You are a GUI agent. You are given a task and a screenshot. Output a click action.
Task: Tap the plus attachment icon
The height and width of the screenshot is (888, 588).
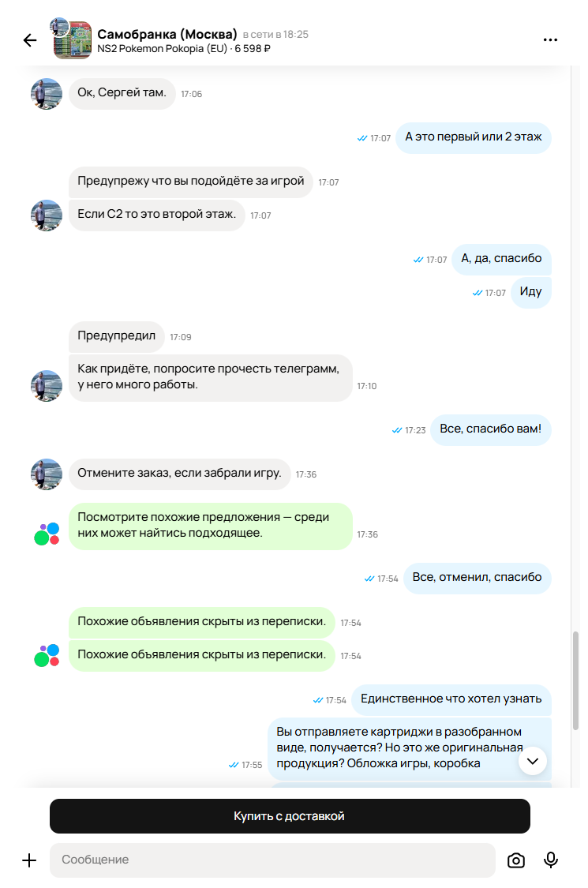coord(29,860)
